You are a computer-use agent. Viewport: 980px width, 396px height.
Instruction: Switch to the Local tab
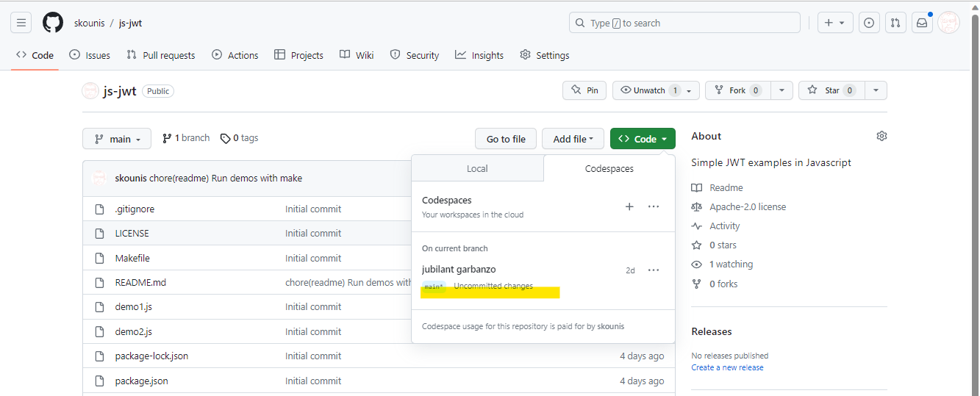tap(477, 168)
